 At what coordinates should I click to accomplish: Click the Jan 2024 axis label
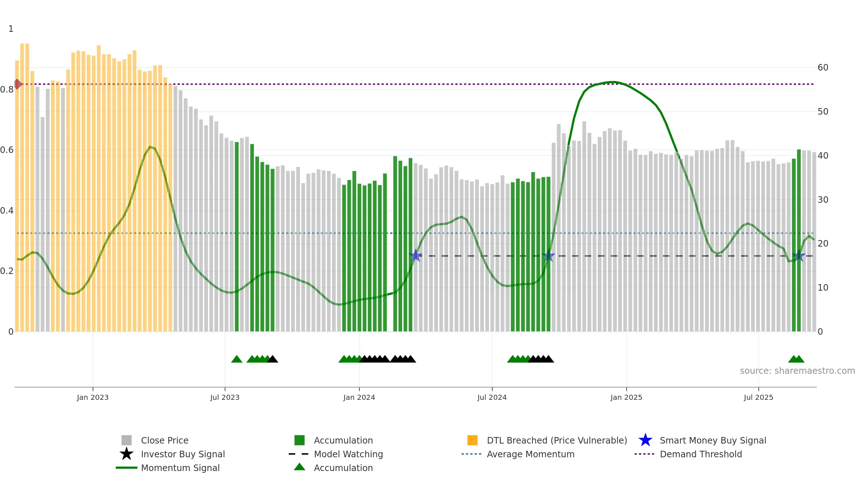(x=359, y=398)
